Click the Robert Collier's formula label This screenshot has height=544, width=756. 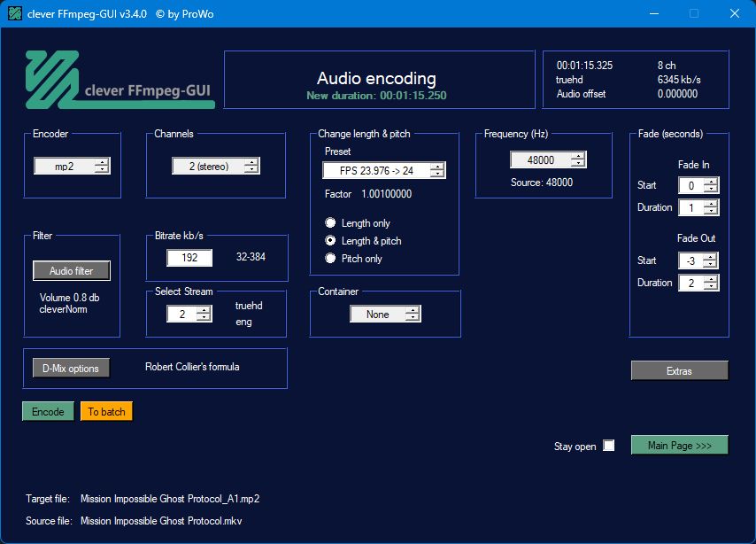coord(192,367)
